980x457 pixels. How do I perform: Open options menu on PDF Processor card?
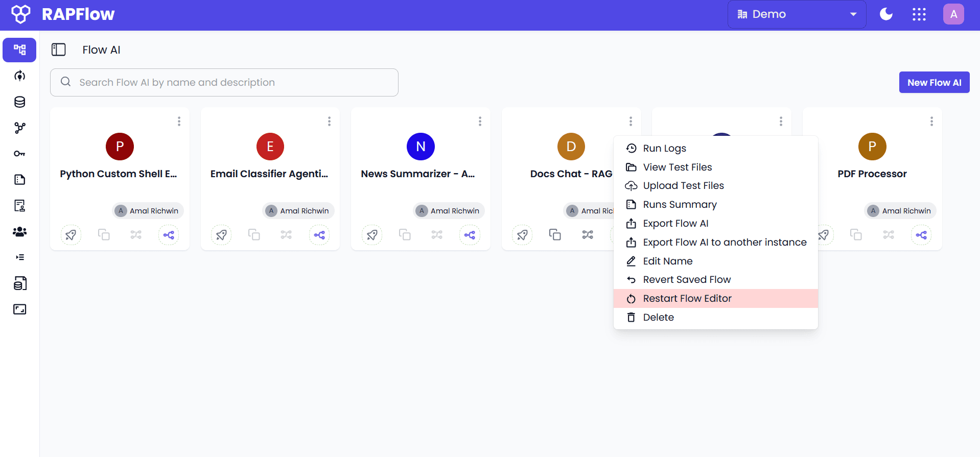click(931, 121)
